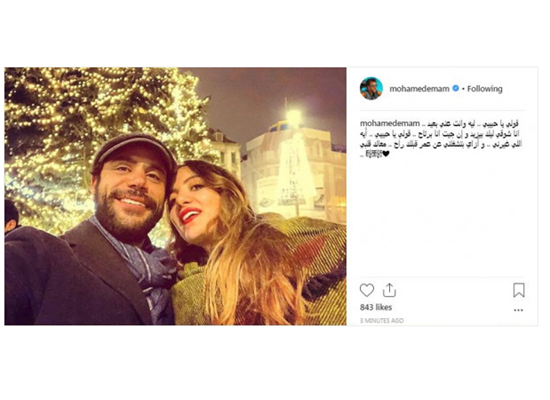This screenshot has height=400, width=550.
Task: Save the post with the bookmark icon
Action: click(519, 290)
